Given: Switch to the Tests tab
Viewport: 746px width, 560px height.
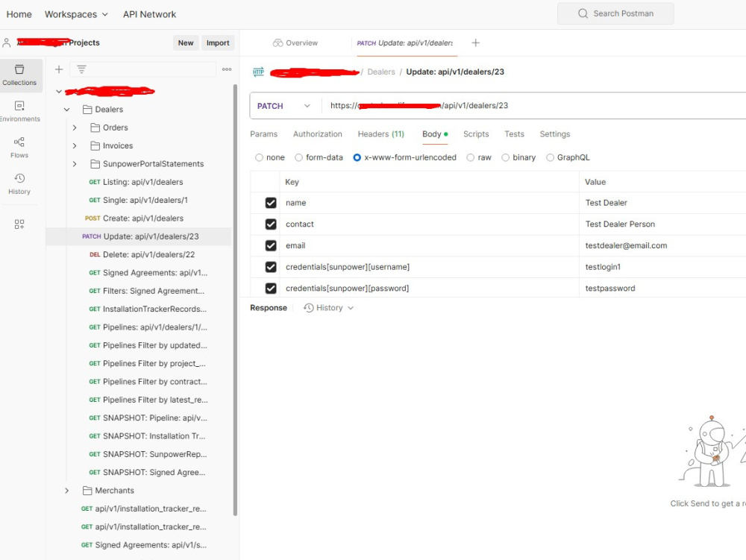Looking at the screenshot, I should 514,134.
